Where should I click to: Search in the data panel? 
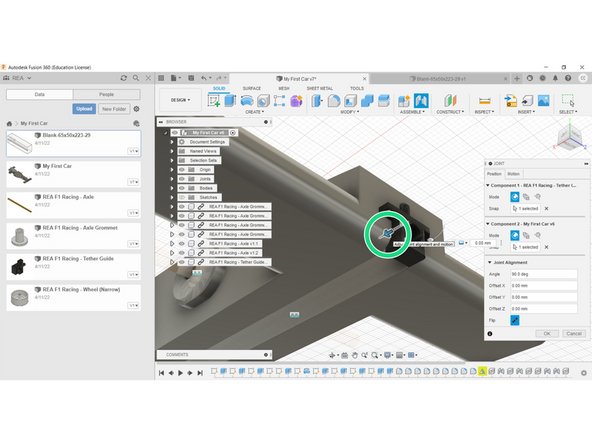tap(136, 78)
